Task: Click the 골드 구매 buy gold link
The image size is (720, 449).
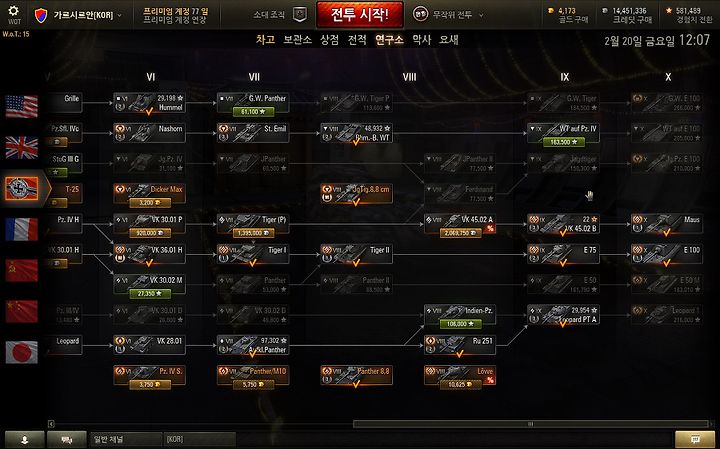Action: pos(573,20)
